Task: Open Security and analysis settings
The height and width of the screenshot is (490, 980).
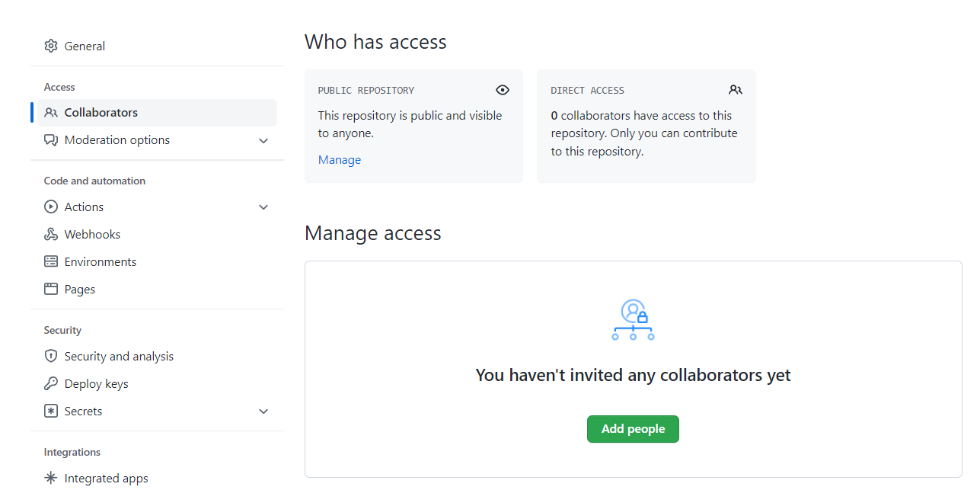Action: click(x=157, y=357)
